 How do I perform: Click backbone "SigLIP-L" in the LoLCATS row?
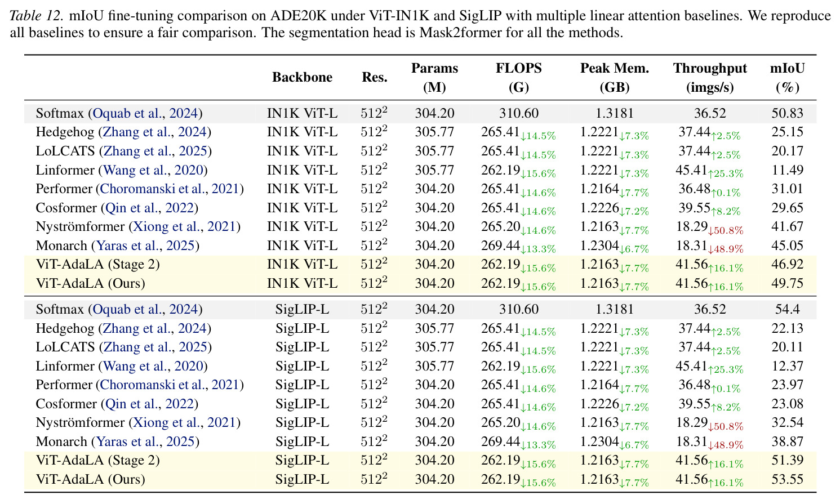pyautogui.click(x=303, y=347)
